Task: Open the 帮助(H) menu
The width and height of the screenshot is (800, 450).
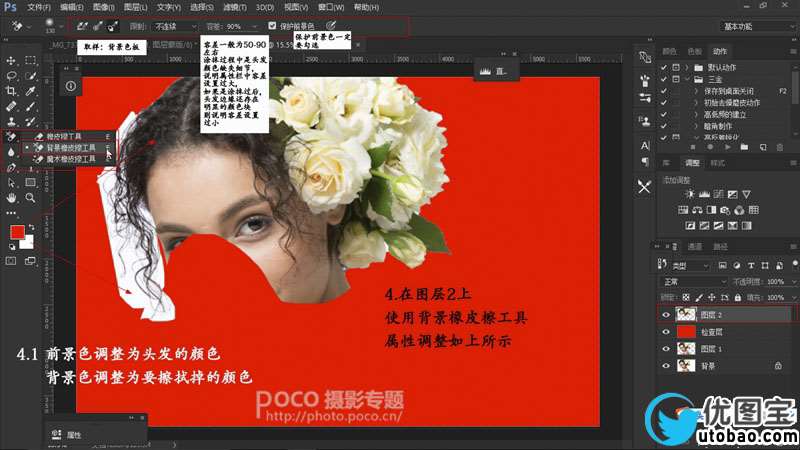Action: coord(366,7)
